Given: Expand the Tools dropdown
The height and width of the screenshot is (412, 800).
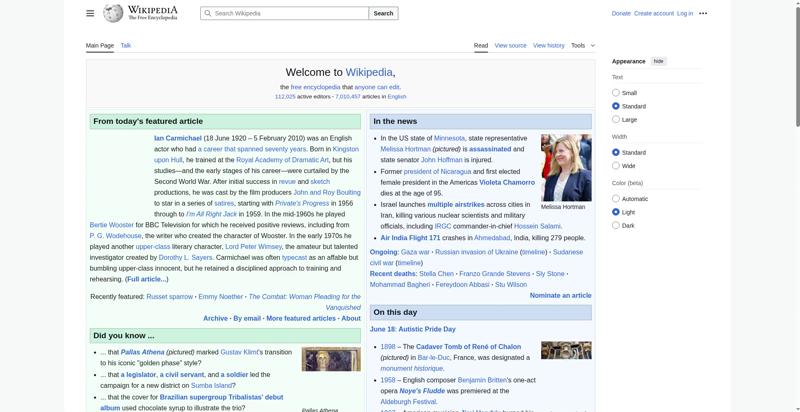Looking at the screenshot, I should pyautogui.click(x=583, y=45).
